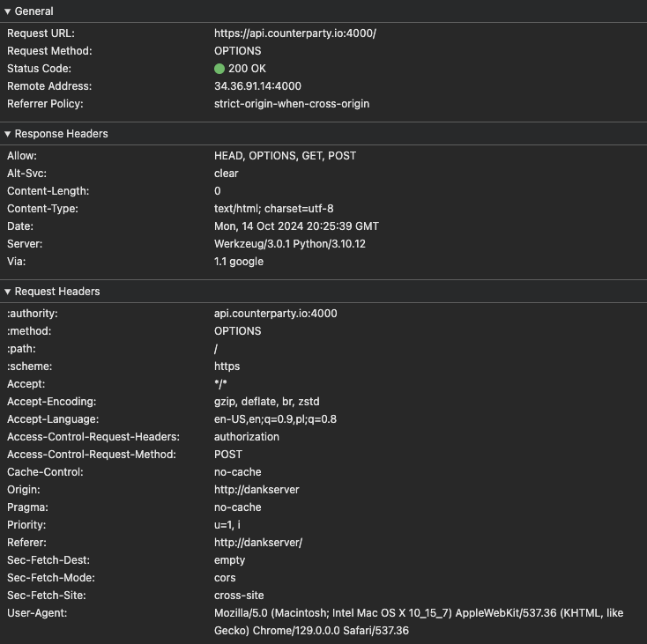
Task: Click the green 200 OK status dot
Action: point(219,69)
